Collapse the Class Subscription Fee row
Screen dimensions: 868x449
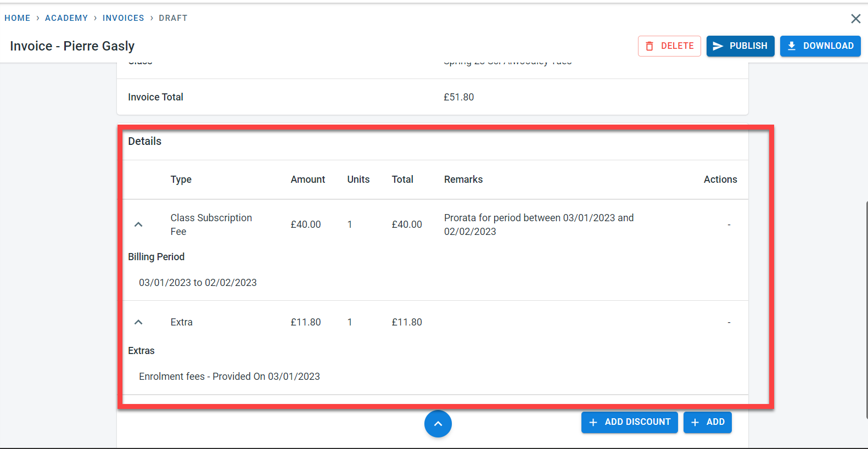[x=138, y=224]
